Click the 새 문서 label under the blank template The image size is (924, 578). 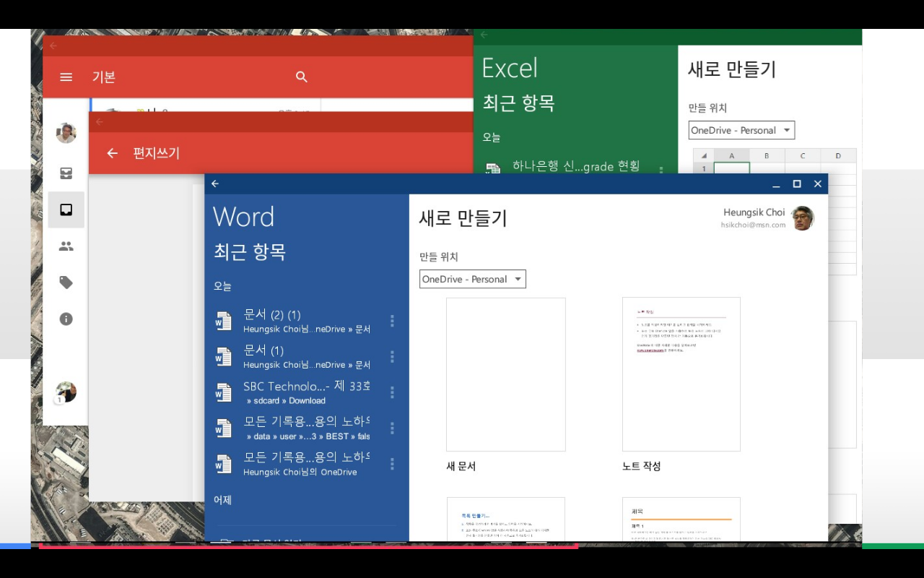click(x=461, y=467)
